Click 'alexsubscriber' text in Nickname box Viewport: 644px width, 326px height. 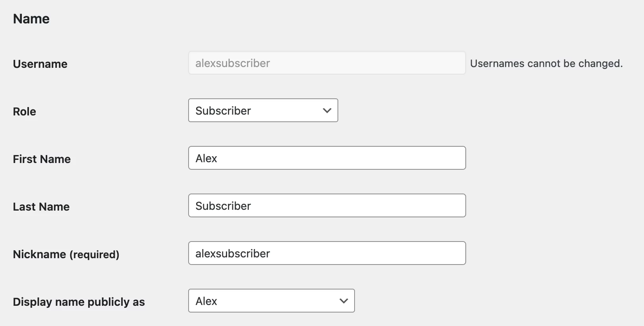[233, 253]
